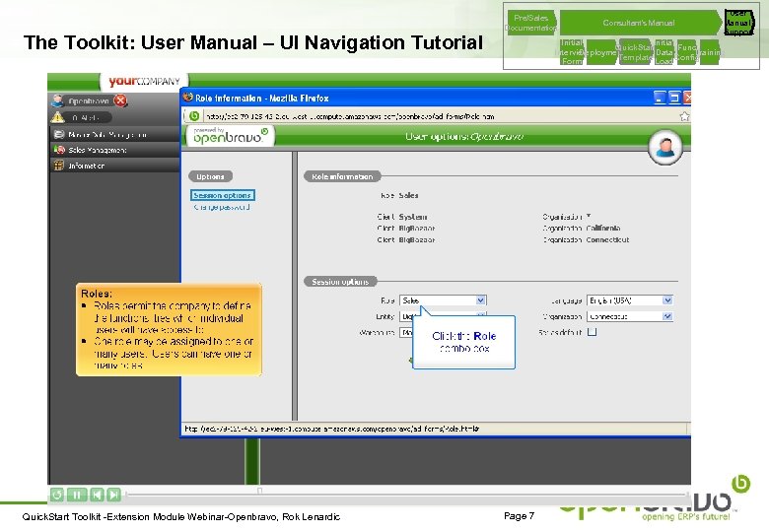The image size is (769, 532).
Task: Click the Warehouse dropdown field
Action: tap(407, 332)
